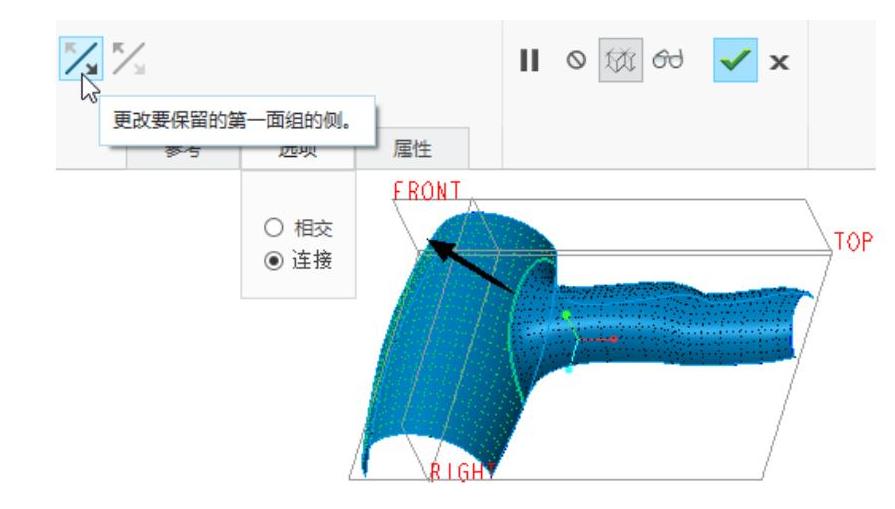Pause the merge feature tool
Viewport: 895px width, 509px height.
pyautogui.click(x=529, y=60)
